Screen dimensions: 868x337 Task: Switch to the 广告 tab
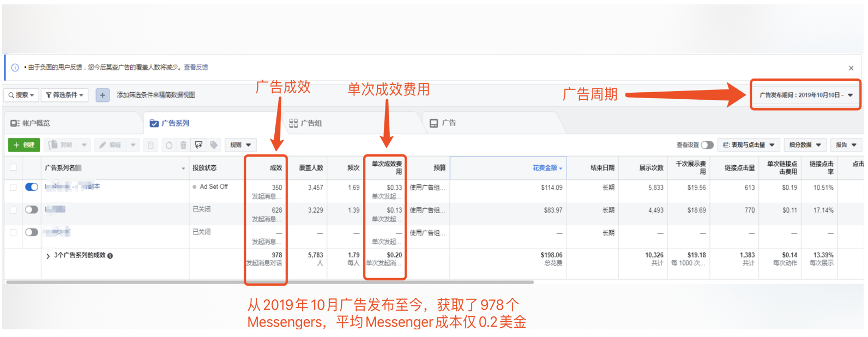point(443,123)
